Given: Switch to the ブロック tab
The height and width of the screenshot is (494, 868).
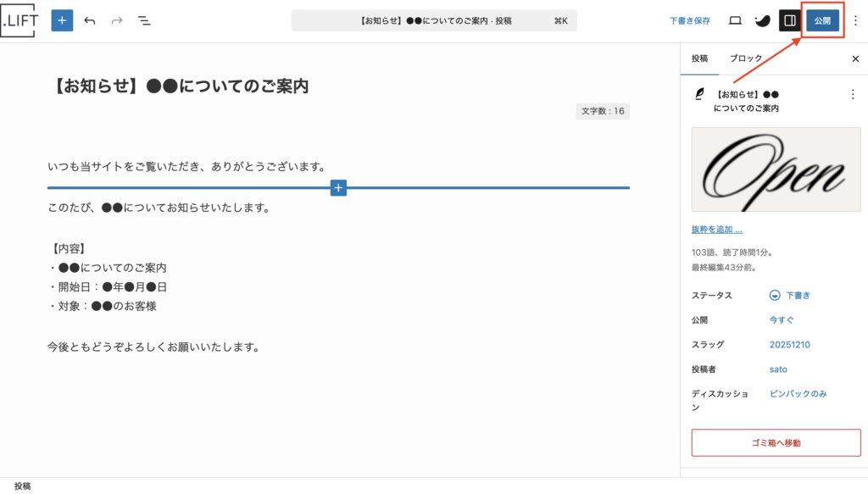Looking at the screenshot, I should [745, 59].
